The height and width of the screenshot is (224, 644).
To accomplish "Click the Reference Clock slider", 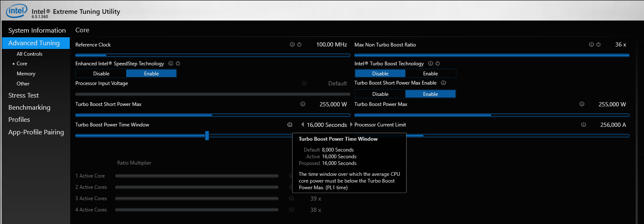I will click(213, 55).
